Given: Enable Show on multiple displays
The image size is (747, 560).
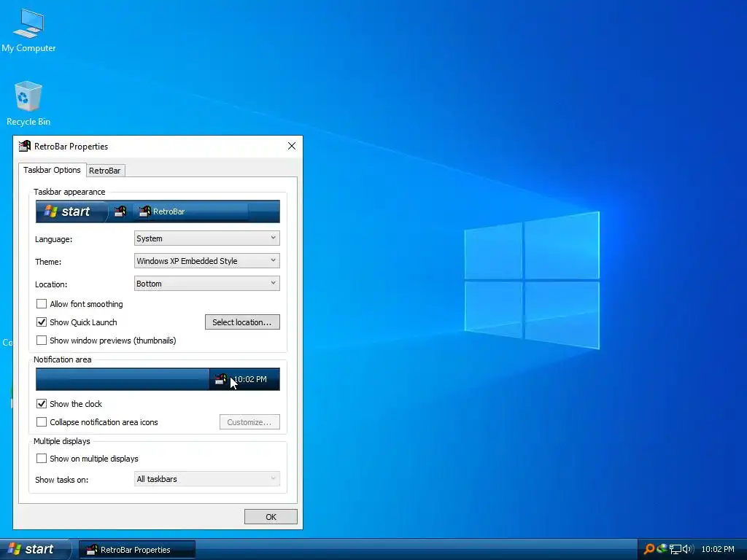Looking at the screenshot, I should (x=42, y=458).
